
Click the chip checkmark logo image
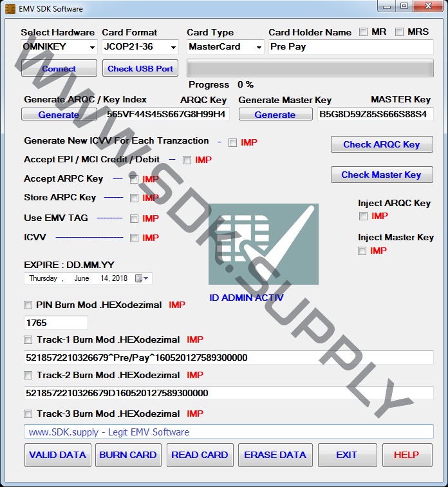[263, 244]
